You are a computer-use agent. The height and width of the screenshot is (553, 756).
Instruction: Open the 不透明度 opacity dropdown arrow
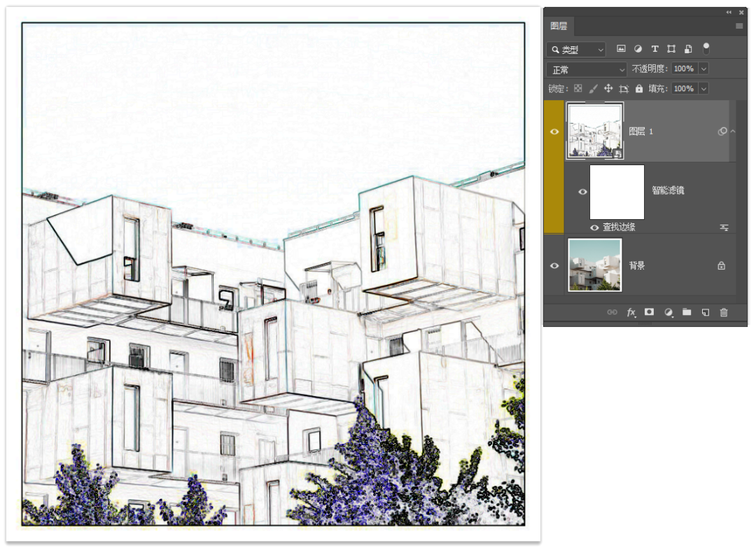coord(703,69)
